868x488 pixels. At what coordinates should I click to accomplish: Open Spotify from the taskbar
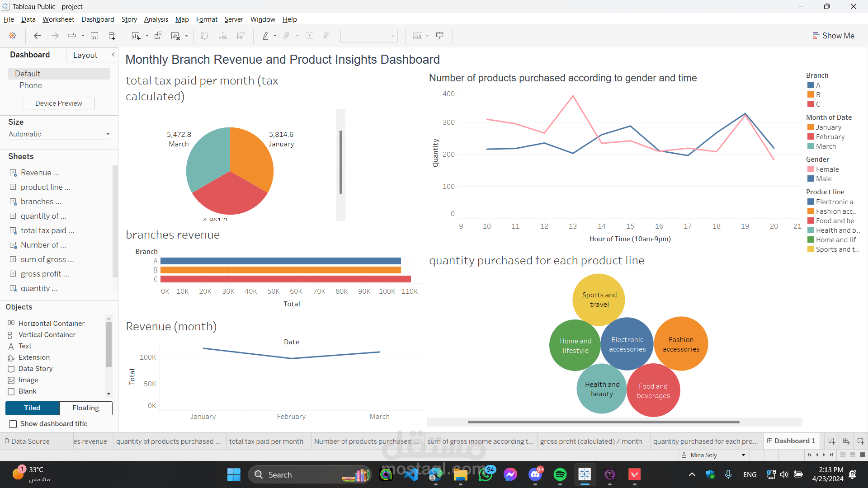click(560, 474)
